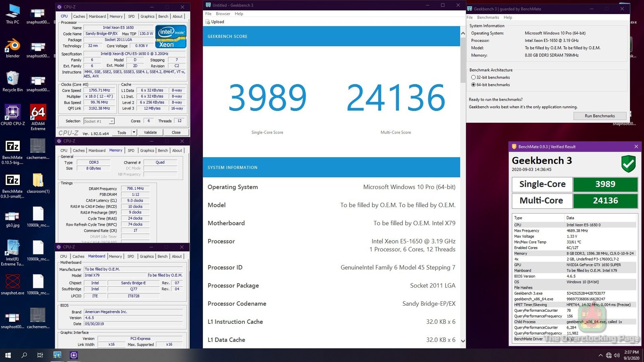The image size is (644, 362).
Task: Switch to the SPD tab in CPU-Z
Action: [131, 16]
